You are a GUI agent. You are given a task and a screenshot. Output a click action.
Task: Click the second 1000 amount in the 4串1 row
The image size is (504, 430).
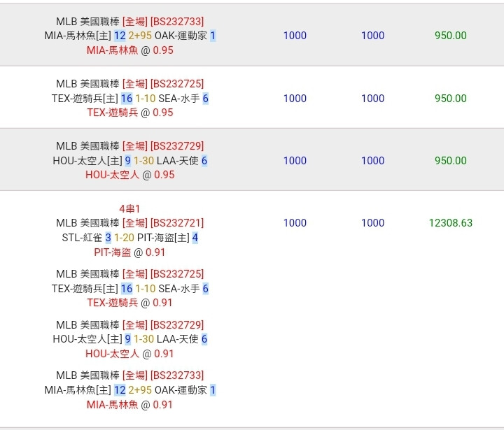point(372,223)
